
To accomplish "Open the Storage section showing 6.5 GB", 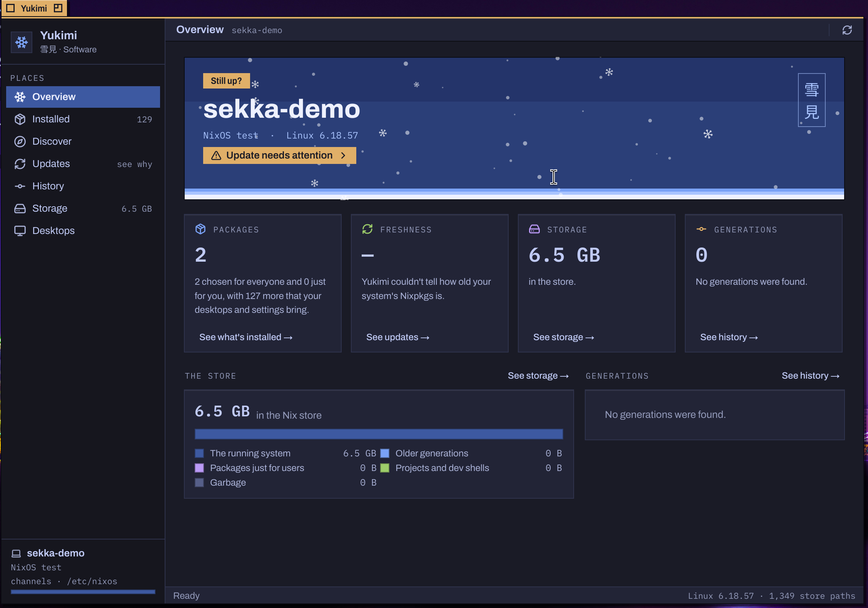I will (83, 209).
